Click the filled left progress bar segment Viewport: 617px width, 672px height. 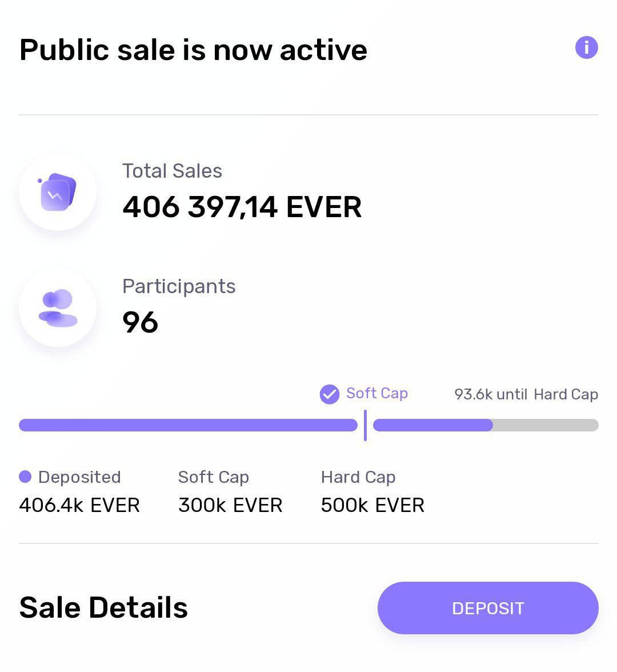point(188,425)
